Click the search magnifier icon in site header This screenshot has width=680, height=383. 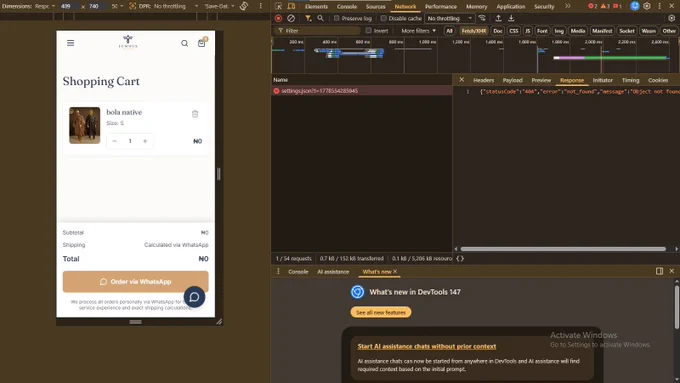(x=185, y=43)
